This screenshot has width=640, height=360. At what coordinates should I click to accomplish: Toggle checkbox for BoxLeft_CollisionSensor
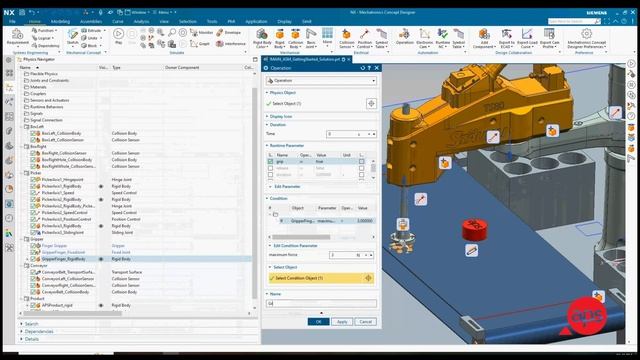pyautogui.click(x=33, y=140)
